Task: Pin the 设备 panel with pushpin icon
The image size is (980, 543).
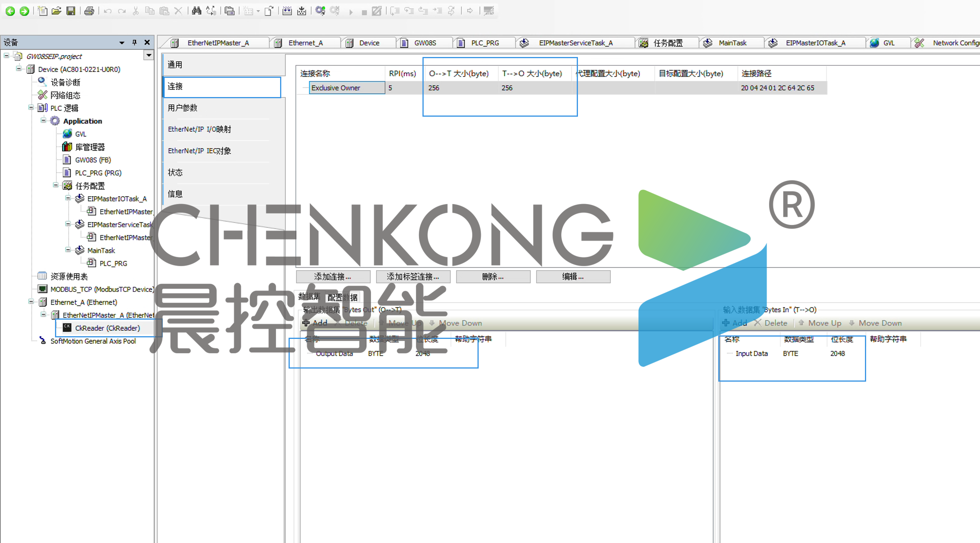Action: point(134,42)
